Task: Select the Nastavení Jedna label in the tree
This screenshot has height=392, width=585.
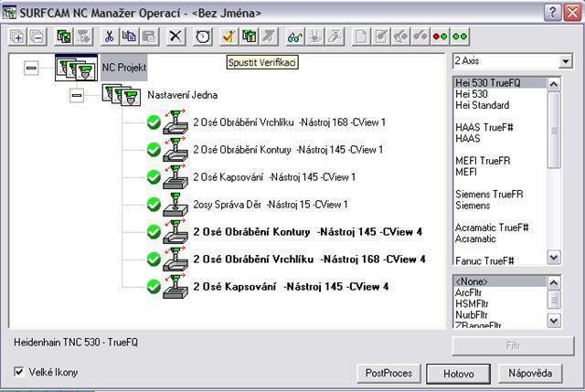Action: click(x=183, y=95)
